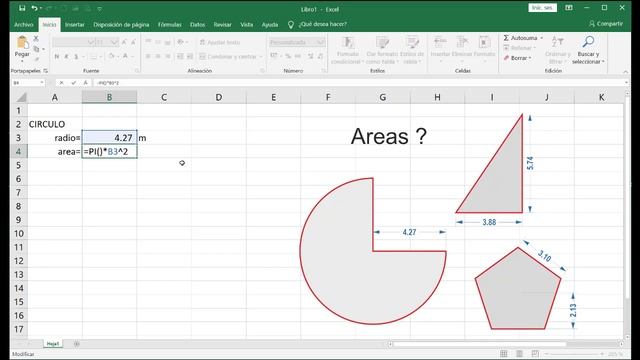Click the CIRCULO label cell
This screenshot has height=360, width=640.
point(55,124)
